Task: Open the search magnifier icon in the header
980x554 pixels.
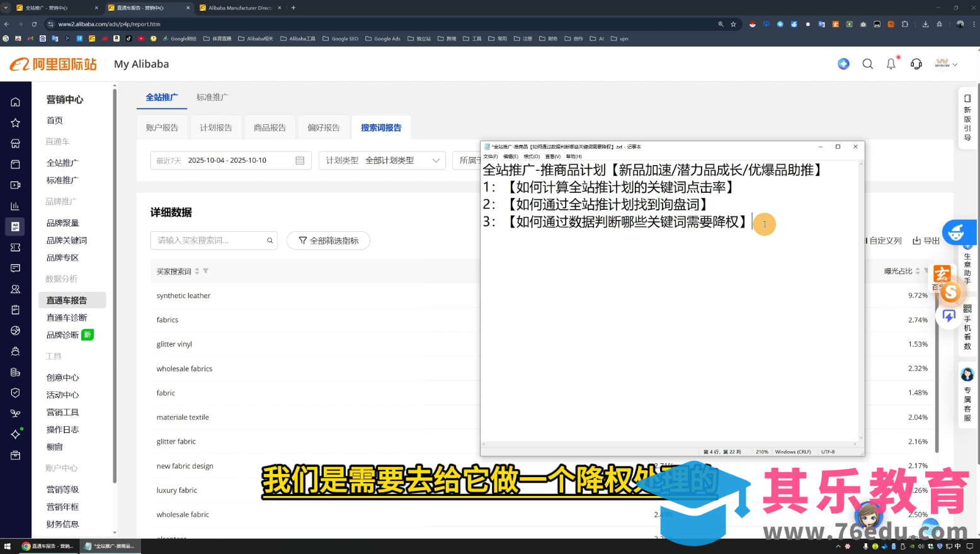Action: click(x=867, y=64)
